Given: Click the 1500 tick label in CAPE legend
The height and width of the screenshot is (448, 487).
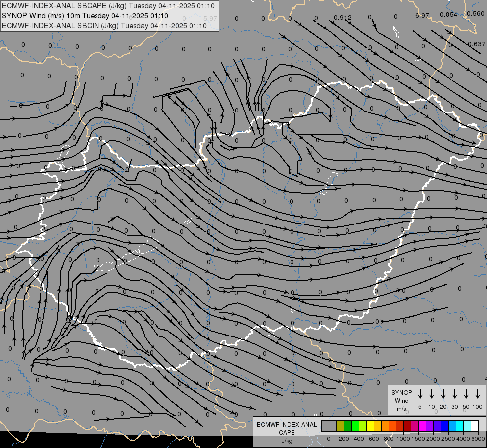Looking at the screenshot, I should tap(418, 439).
